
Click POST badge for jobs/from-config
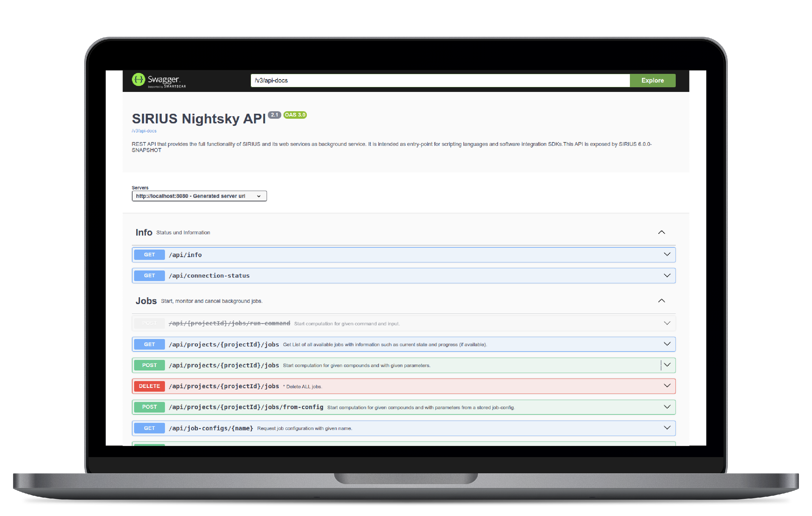coord(149,407)
